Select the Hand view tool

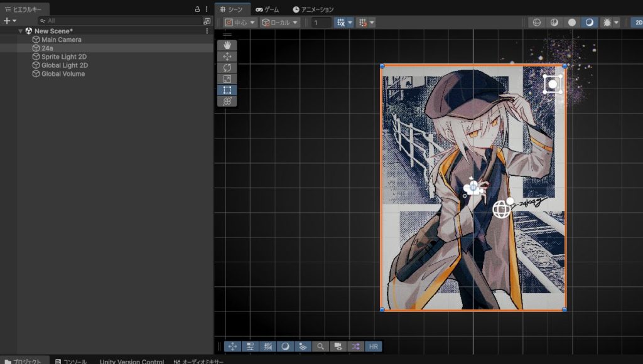click(227, 45)
